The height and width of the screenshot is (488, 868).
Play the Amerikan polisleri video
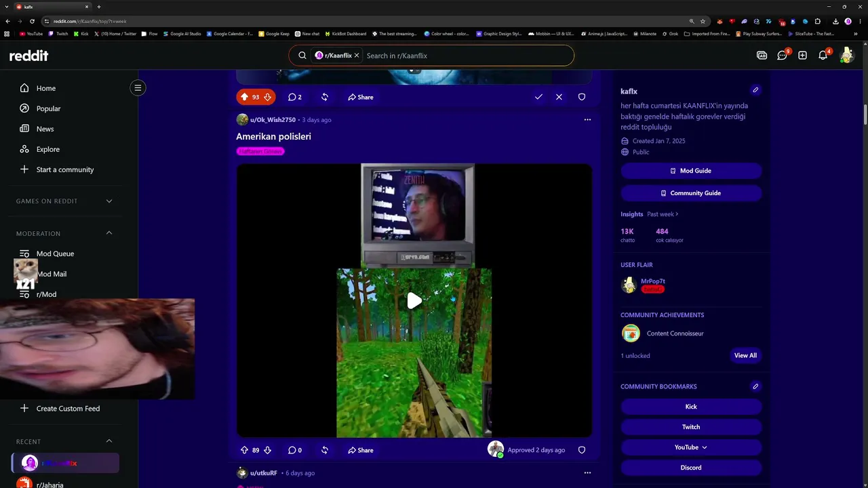pyautogui.click(x=414, y=301)
